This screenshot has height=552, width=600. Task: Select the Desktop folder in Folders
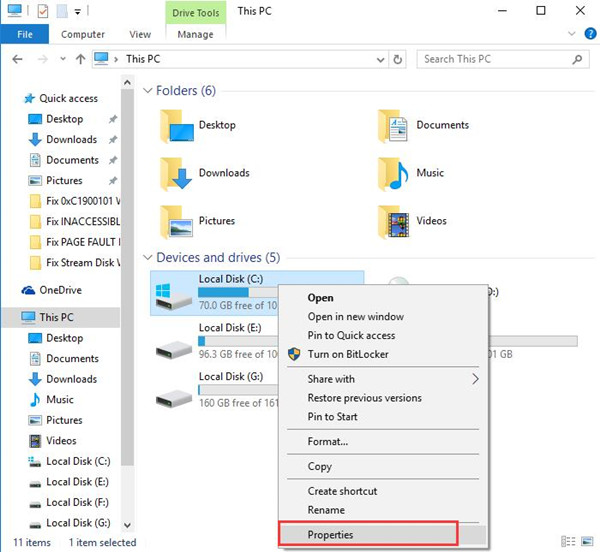tap(198, 125)
